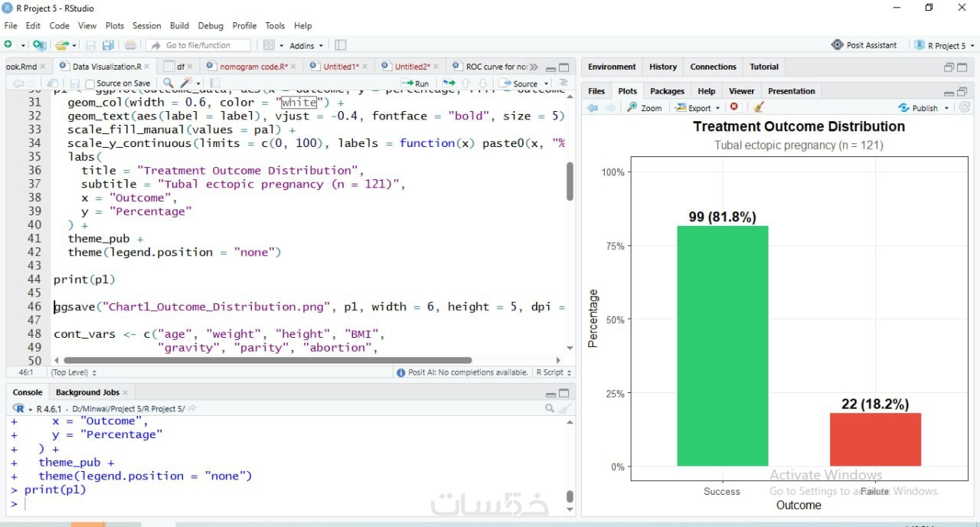The height and width of the screenshot is (527, 980).
Task: Click the Publish button
Action: click(918, 108)
